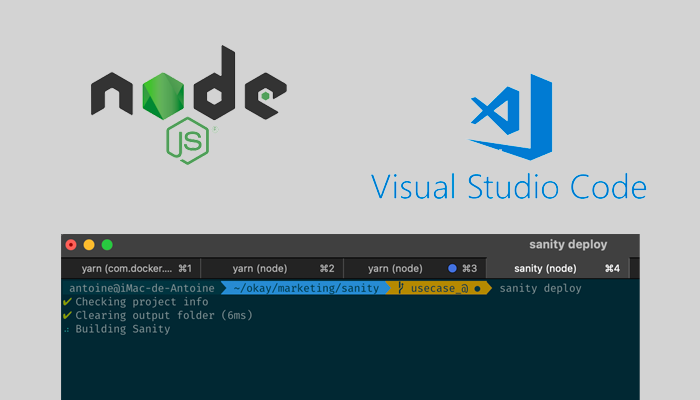The width and height of the screenshot is (700, 400).
Task: Click the "Clearing output folder (6ms)" line
Action: (164, 315)
